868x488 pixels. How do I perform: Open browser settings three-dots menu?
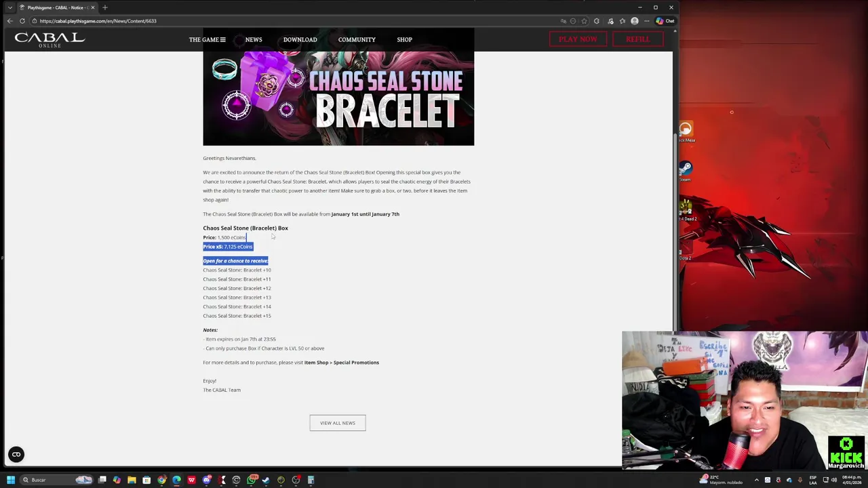coord(646,21)
